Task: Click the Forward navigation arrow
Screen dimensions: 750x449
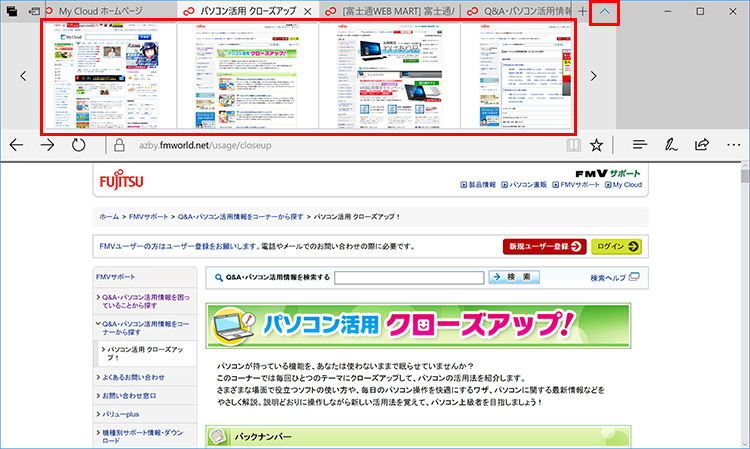Action: click(x=47, y=145)
